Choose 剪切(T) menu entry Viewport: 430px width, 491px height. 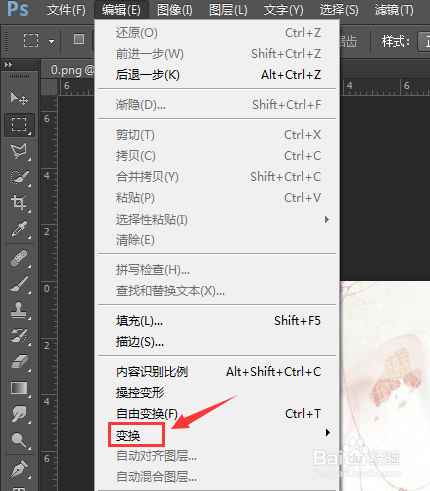(217, 135)
